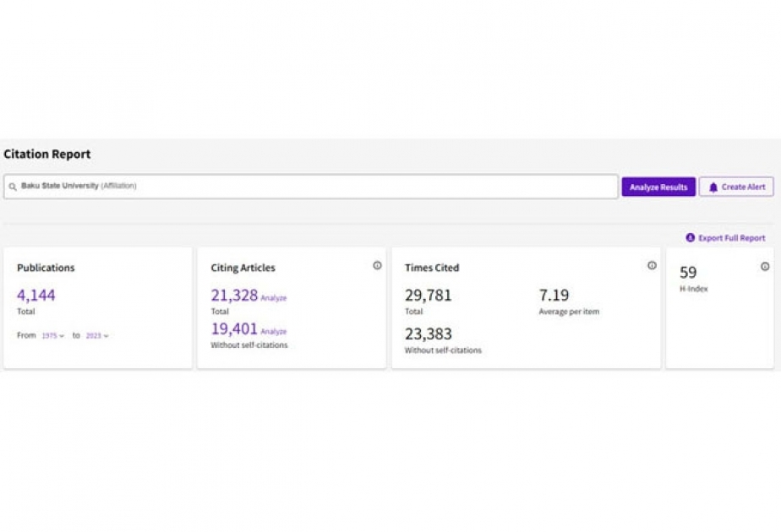The width and height of the screenshot is (781, 532).
Task: Open Times Cited info icon
Action: coord(652,265)
